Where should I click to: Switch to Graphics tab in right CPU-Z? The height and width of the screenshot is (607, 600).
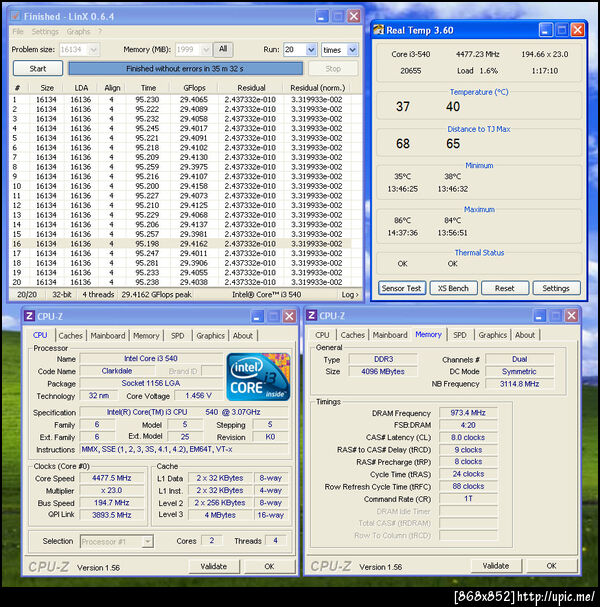pos(492,335)
